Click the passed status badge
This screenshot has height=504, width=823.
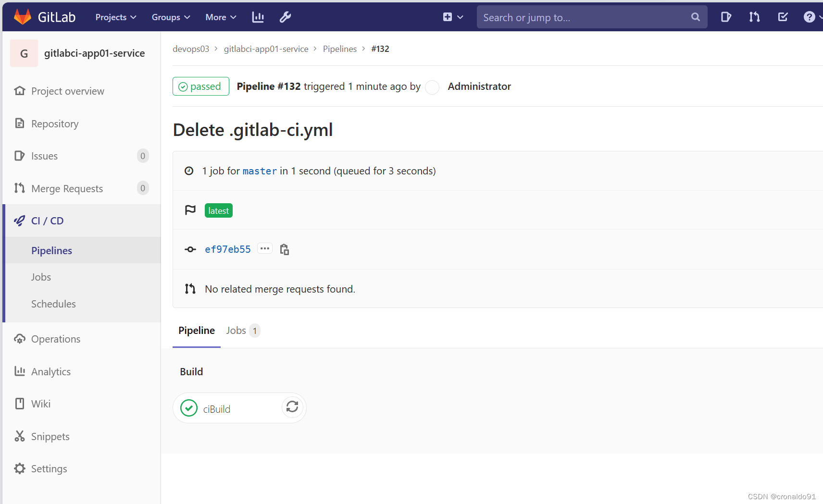click(x=201, y=86)
